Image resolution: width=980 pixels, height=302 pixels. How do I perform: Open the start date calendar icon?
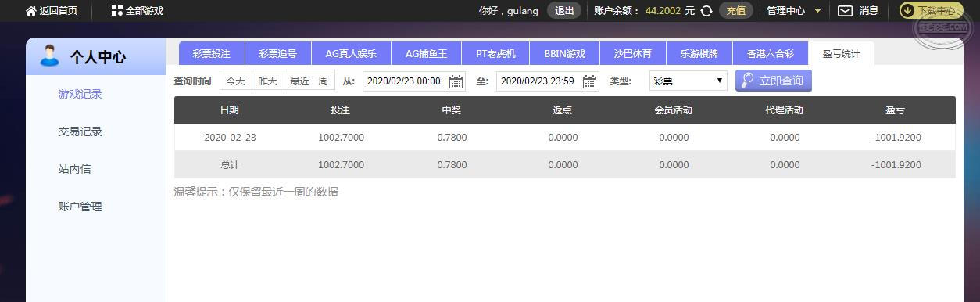[456, 81]
